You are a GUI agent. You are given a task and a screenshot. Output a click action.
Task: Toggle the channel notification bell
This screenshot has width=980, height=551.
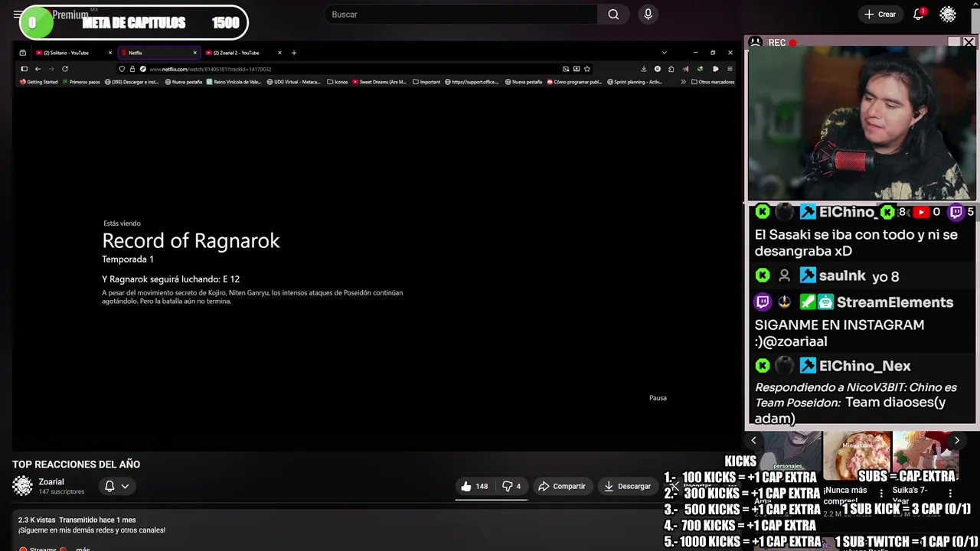tap(109, 486)
